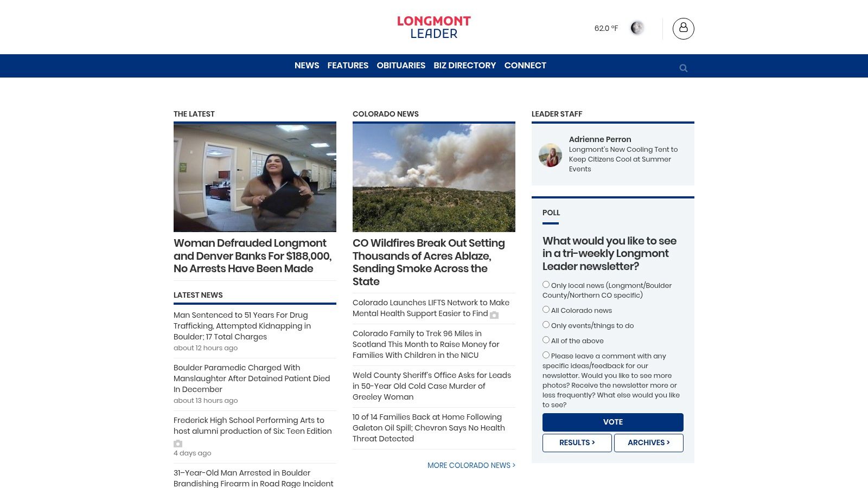Select 'Only local news' poll radio button

coord(546,285)
